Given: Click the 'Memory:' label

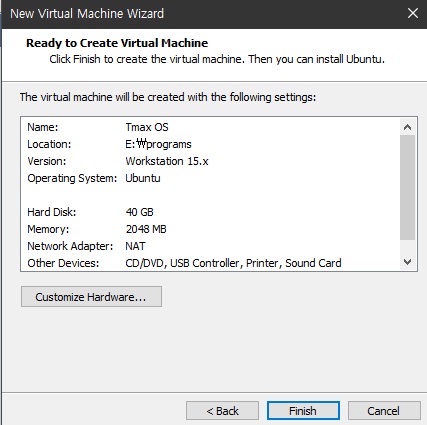Looking at the screenshot, I should pyautogui.click(x=48, y=229).
